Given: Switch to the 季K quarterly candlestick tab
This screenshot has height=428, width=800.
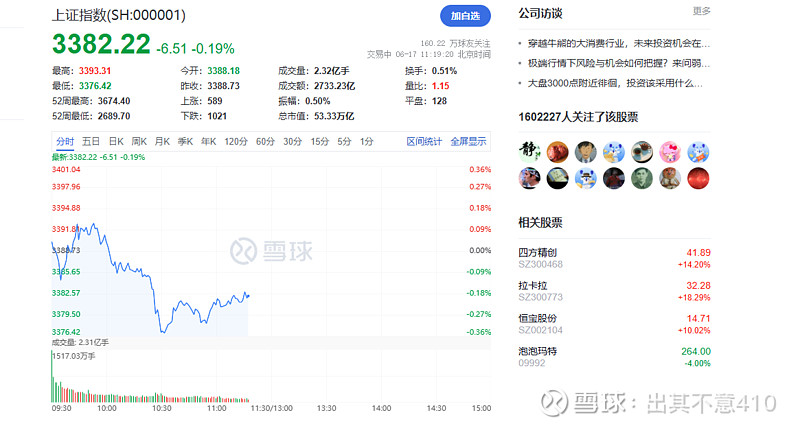Looking at the screenshot, I should tap(185, 141).
